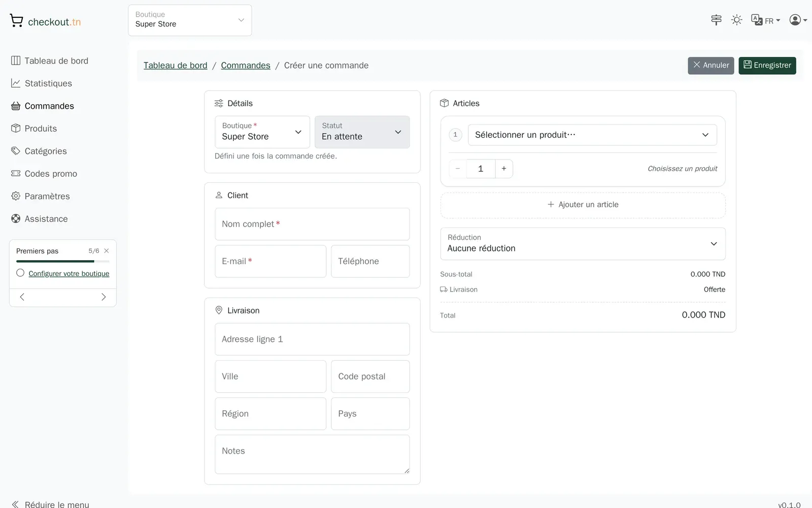The height and width of the screenshot is (508, 812).
Task: Open the Boutique Super Store header selector
Action: [x=190, y=20]
